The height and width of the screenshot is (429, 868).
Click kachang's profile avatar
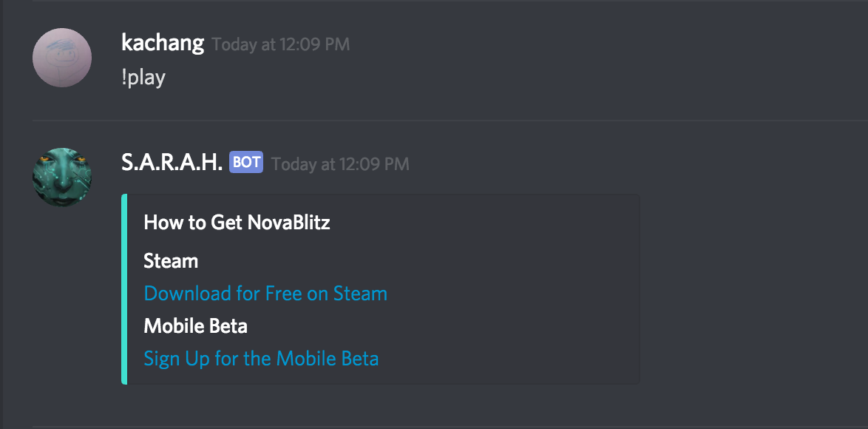pos(62,58)
